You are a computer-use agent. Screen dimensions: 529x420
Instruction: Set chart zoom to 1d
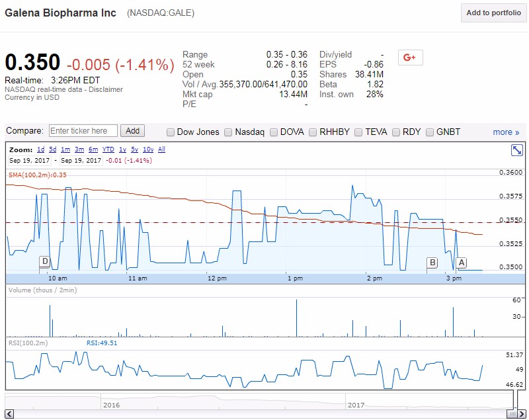(40, 149)
